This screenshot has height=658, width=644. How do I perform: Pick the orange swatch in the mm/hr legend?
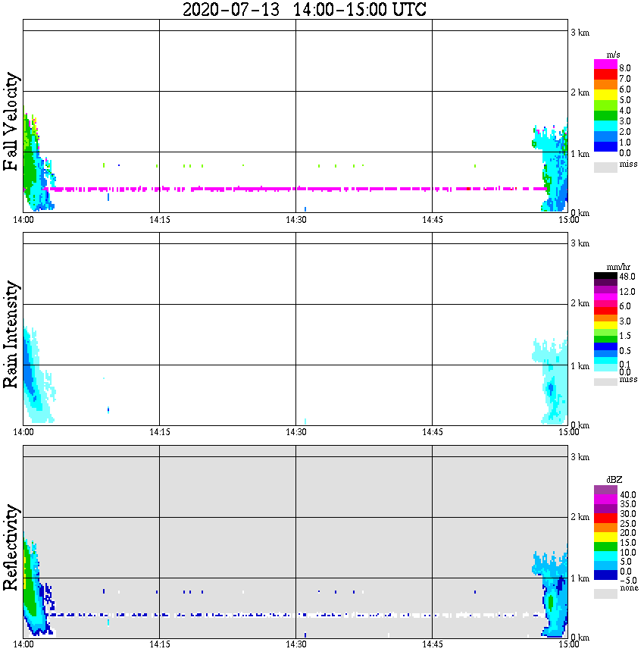tap(605, 318)
